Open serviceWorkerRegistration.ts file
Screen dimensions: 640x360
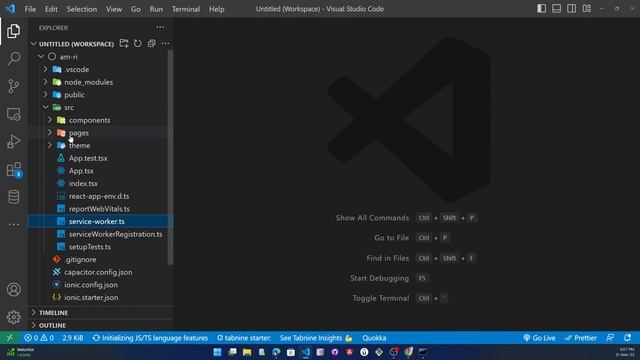coord(116,234)
